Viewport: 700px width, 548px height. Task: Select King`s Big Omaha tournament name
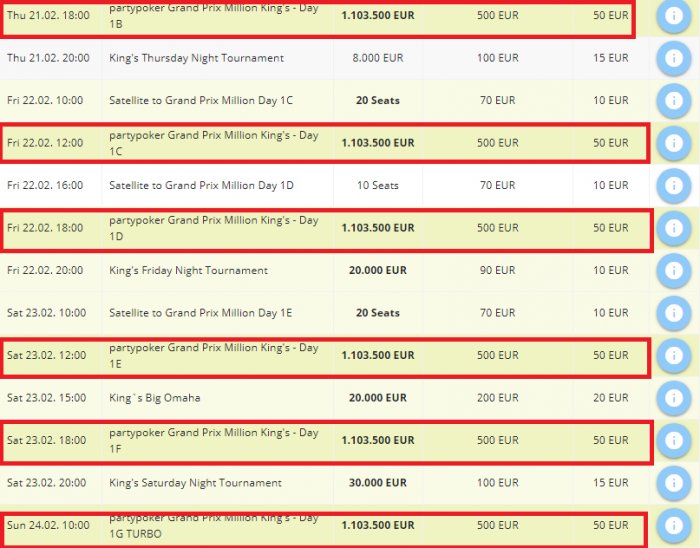tap(154, 398)
